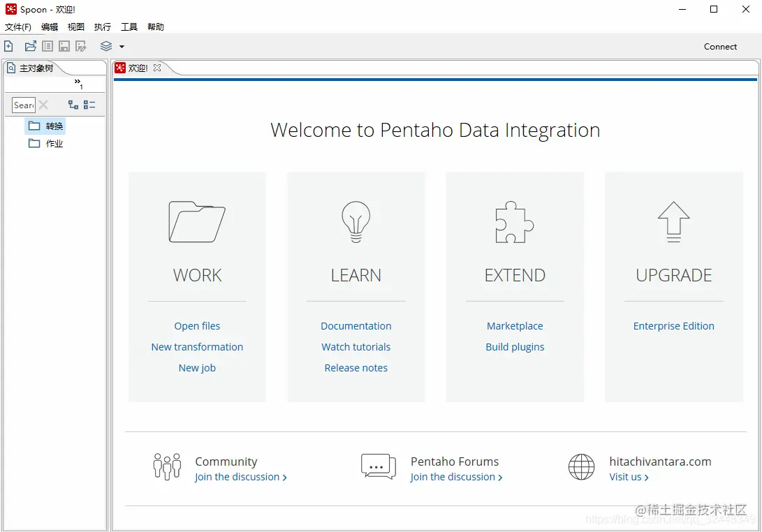
Task: Click the collapse all tree icon
Action: pos(89,105)
